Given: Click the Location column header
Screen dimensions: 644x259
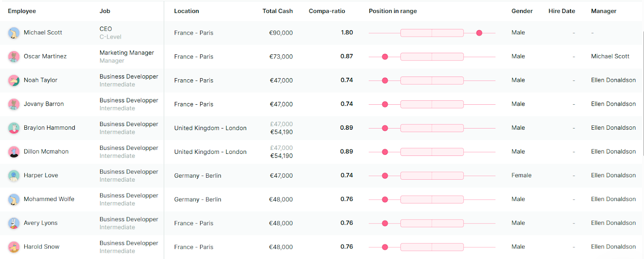Looking at the screenshot, I should [x=186, y=11].
